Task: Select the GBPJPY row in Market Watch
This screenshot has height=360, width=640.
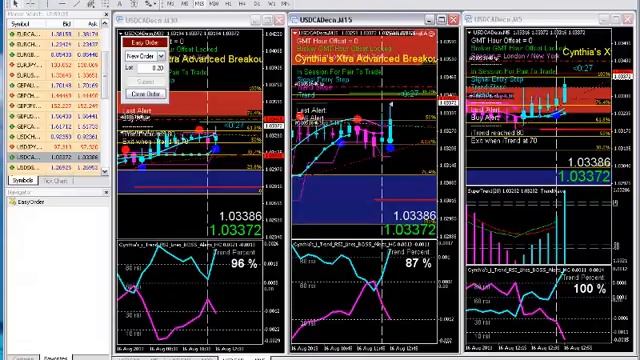Action: coord(54,106)
